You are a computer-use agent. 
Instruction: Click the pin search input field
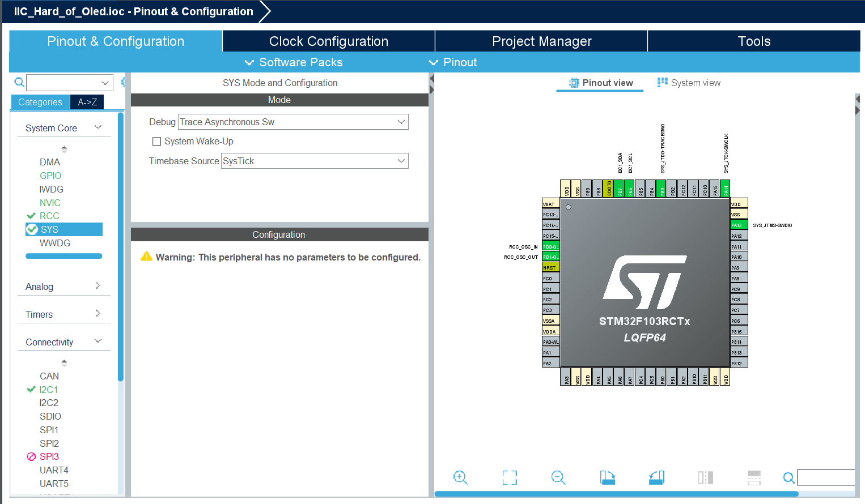(826, 477)
